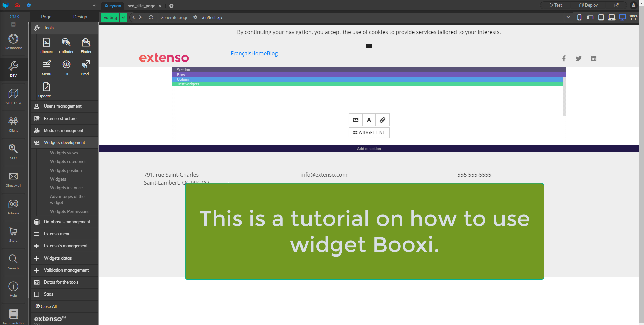Select the sed_site_page tab

(x=142, y=6)
